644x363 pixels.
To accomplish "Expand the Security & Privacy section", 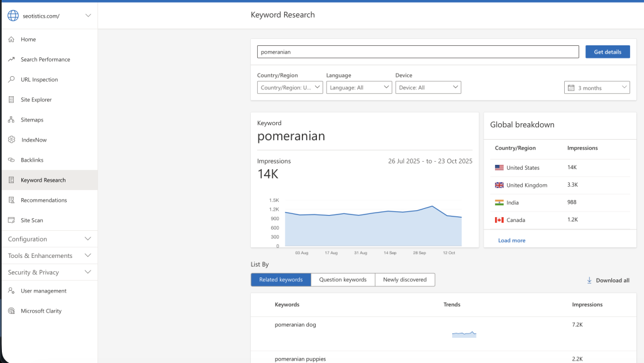I will pos(49,272).
